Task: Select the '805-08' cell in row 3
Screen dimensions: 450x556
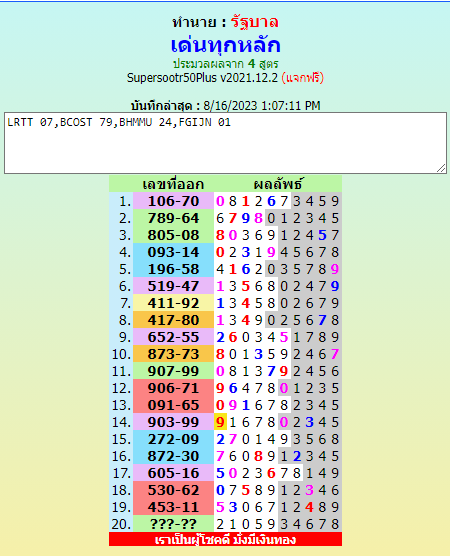Action: click(x=173, y=235)
